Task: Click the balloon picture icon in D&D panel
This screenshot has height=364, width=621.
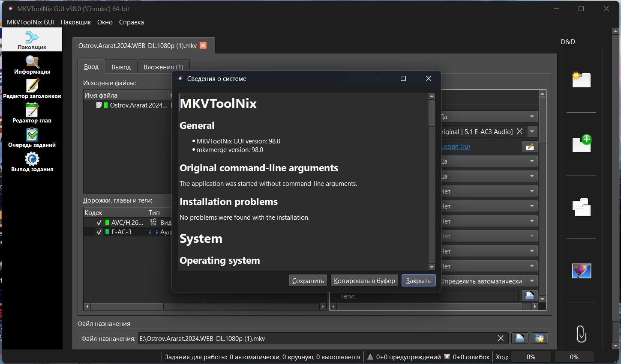Action: tap(582, 271)
